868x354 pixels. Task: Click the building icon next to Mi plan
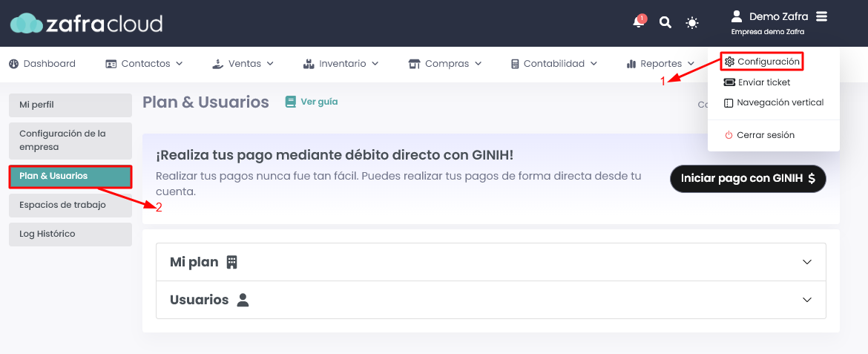[232, 262]
